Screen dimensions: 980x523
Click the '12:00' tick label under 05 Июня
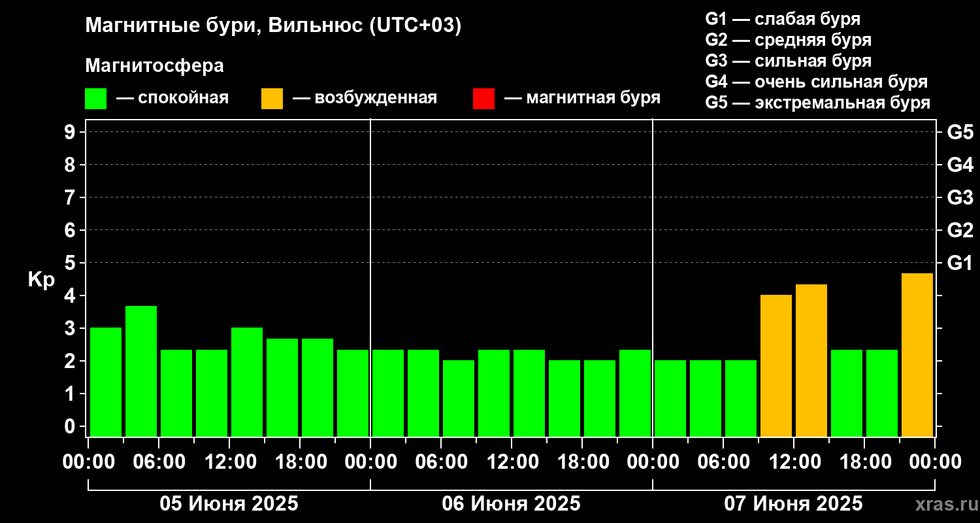click(x=229, y=462)
